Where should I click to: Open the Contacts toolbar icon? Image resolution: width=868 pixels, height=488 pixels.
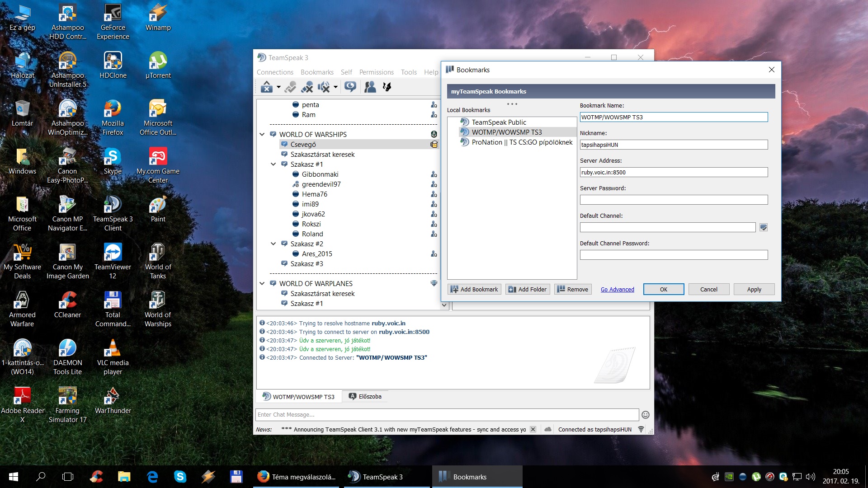[370, 87]
